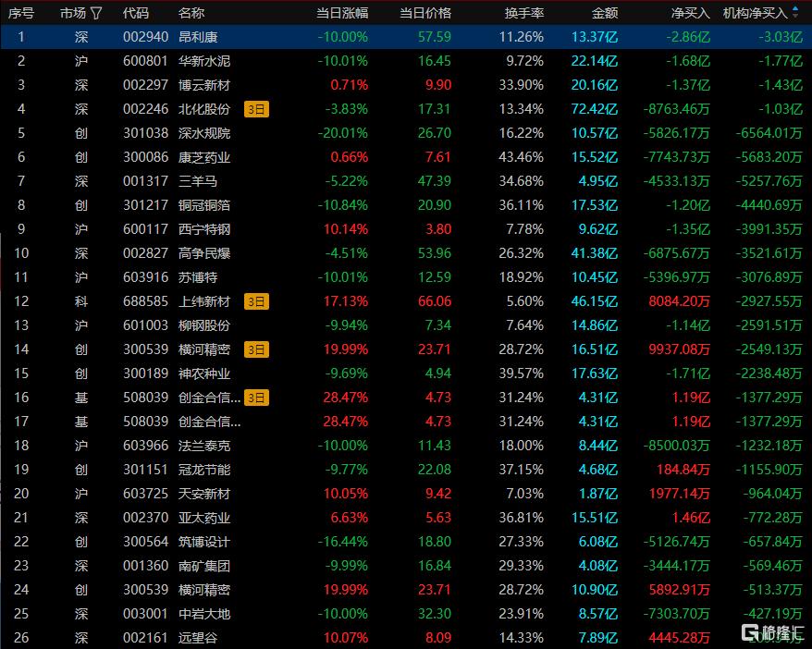Click stock code 002161
812x649 pixels.
pyautogui.click(x=145, y=638)
